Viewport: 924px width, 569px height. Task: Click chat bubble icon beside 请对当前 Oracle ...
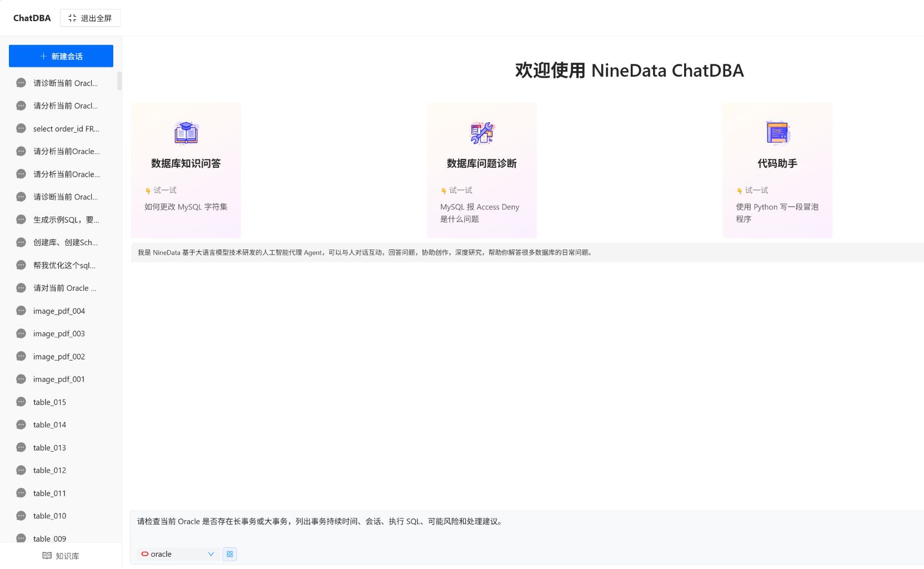point(21,288)
